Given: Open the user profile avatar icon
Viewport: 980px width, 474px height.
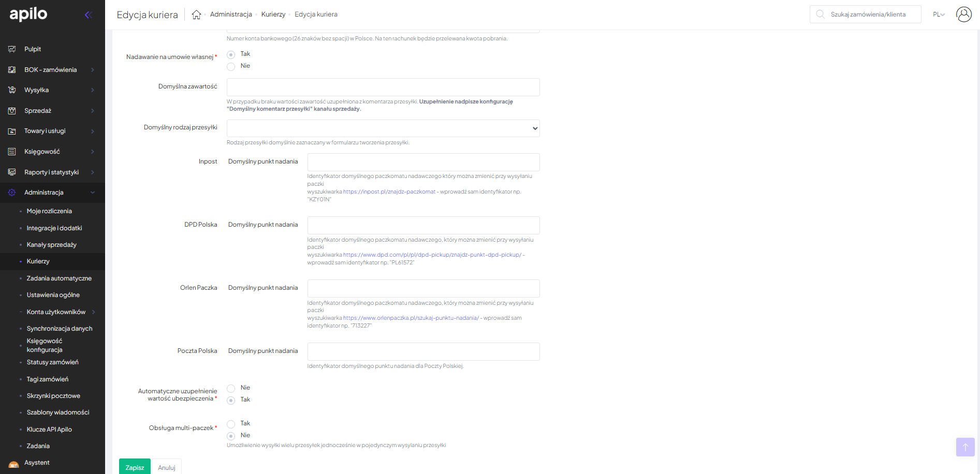Looking at the screenshot, I should (963, 14).
